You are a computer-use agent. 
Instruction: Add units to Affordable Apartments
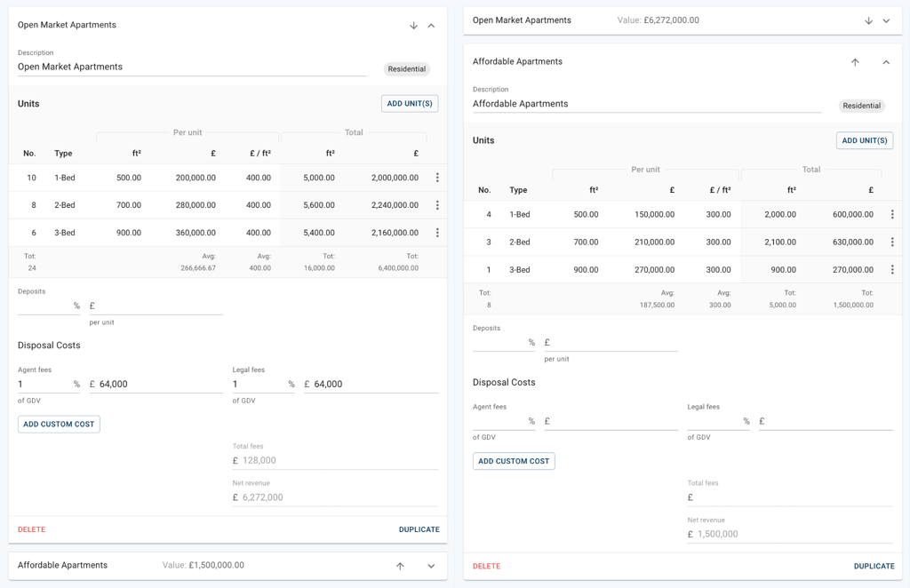(x=864, y=140)
